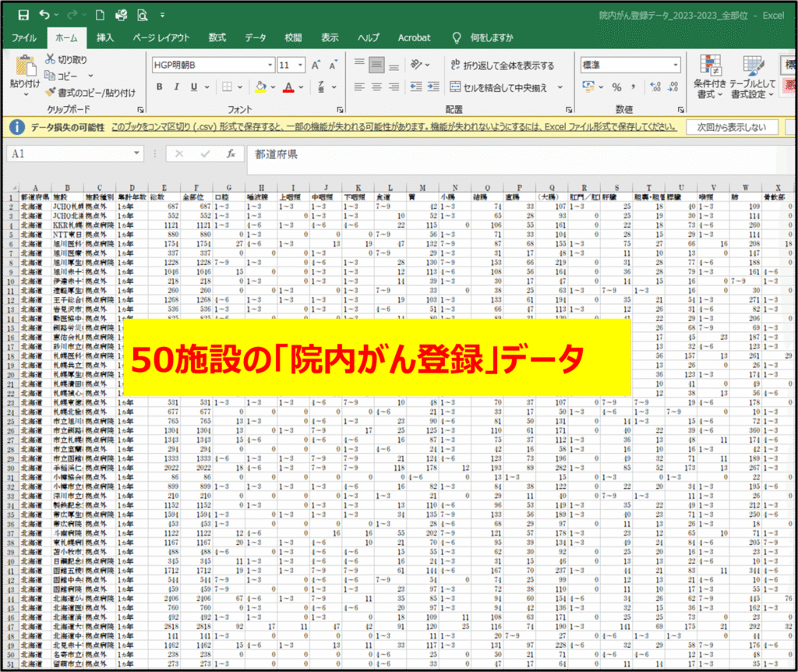
Task: Switch to the 挿入 (Insert) tab
Action: coord(105,37)
